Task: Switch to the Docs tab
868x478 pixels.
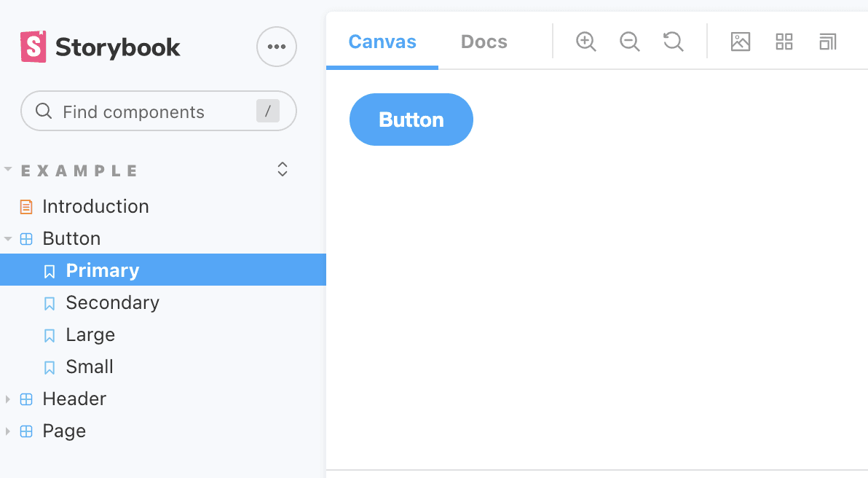Action: pyautogui.click(x=484, y=42)
